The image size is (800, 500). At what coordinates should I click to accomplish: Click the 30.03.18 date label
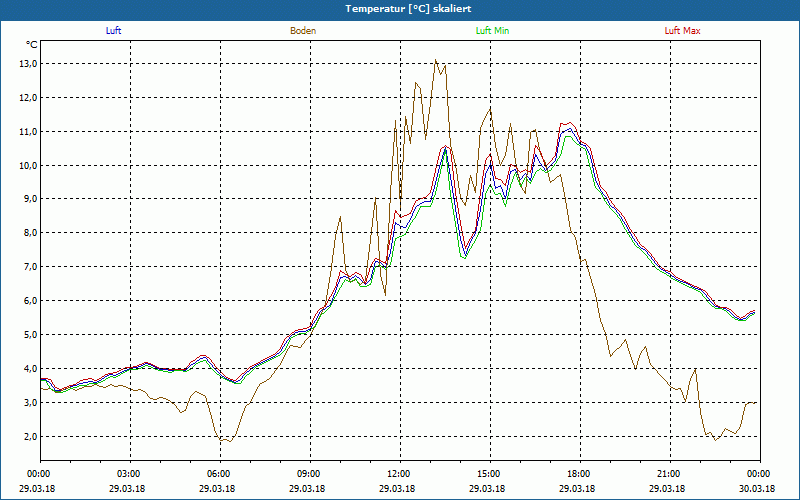757,488
